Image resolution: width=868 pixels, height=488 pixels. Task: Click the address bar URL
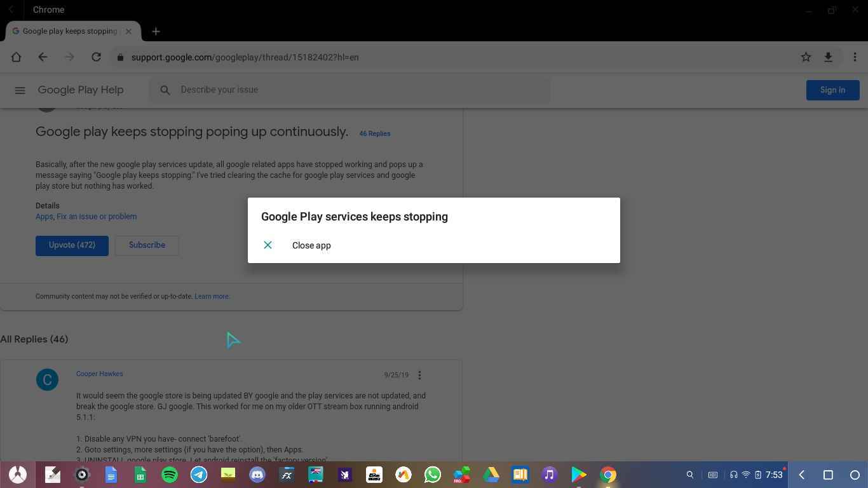pos(245,57)
